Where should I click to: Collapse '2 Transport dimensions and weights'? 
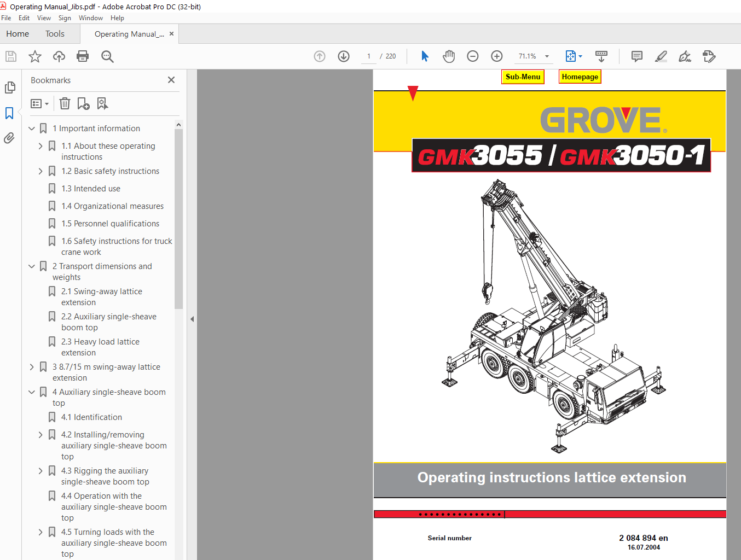click(x=32, y=266)
